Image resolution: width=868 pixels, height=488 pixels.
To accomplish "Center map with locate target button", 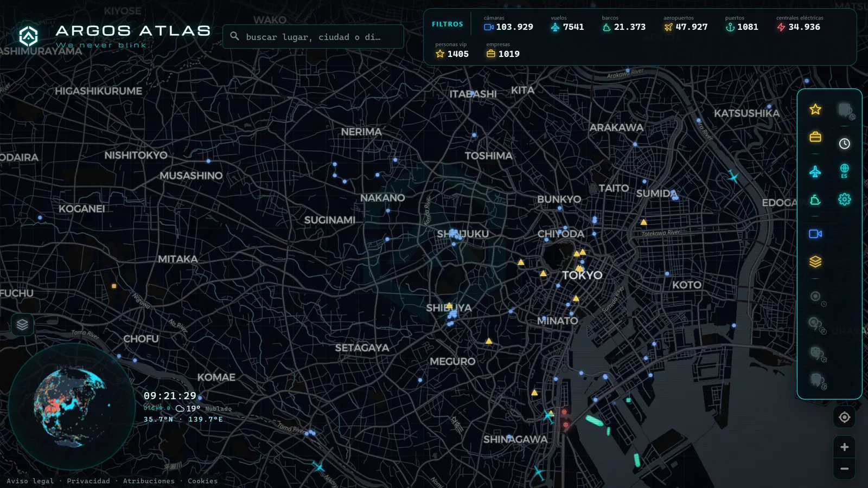I will coord(844,417).
